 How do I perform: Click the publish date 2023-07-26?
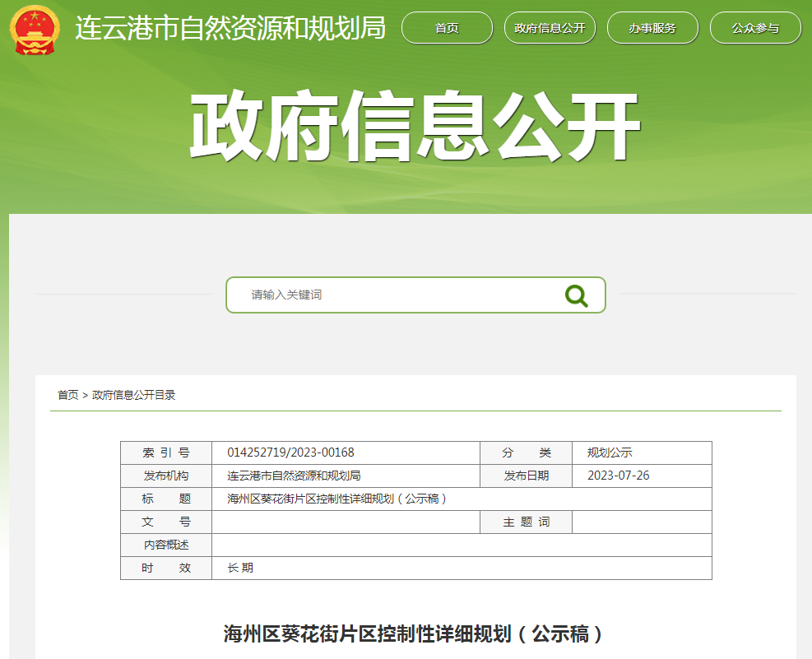[x=619, y=476]
